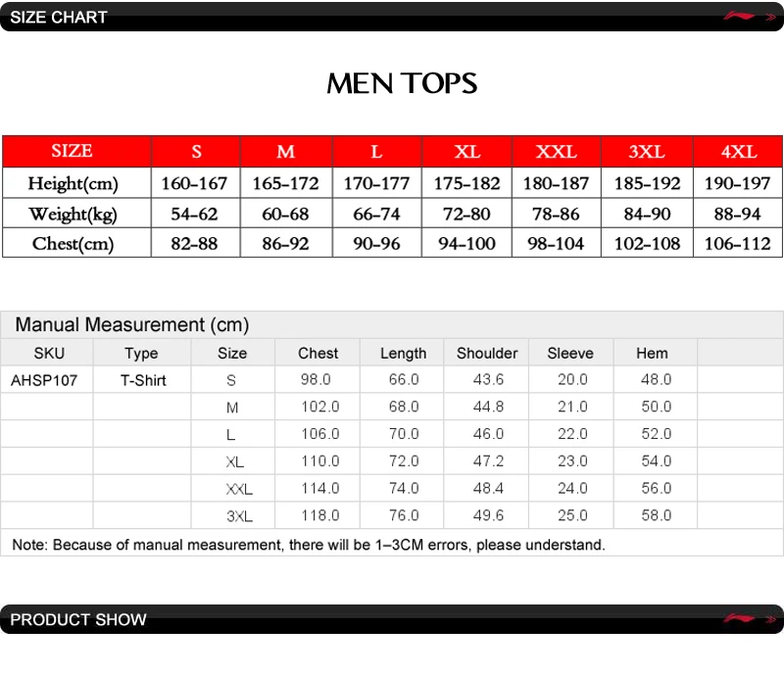This screenshot has width=784, height=676.
Task: Click the Manual Measurement (cm) heading
Action: point(132,324)
